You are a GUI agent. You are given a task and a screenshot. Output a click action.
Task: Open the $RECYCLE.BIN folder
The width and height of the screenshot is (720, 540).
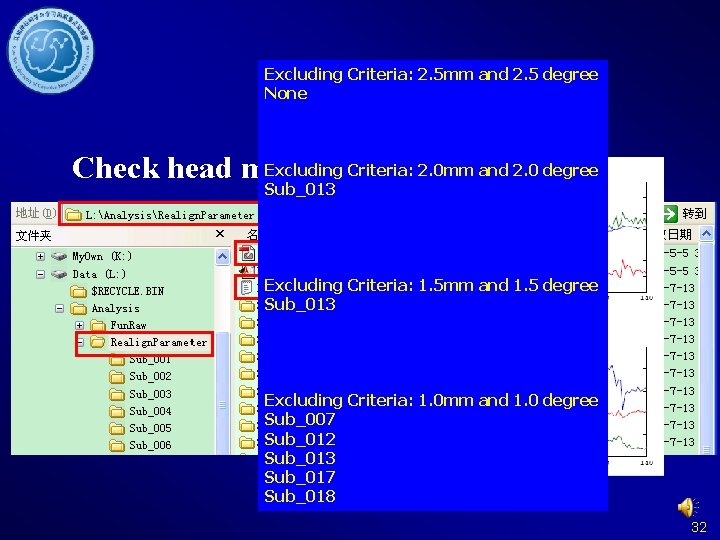click(127, 291)
